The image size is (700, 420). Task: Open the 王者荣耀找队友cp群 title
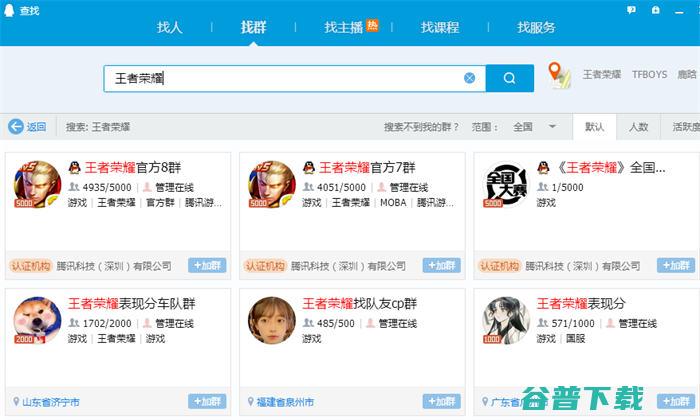[x=359, y=304]
